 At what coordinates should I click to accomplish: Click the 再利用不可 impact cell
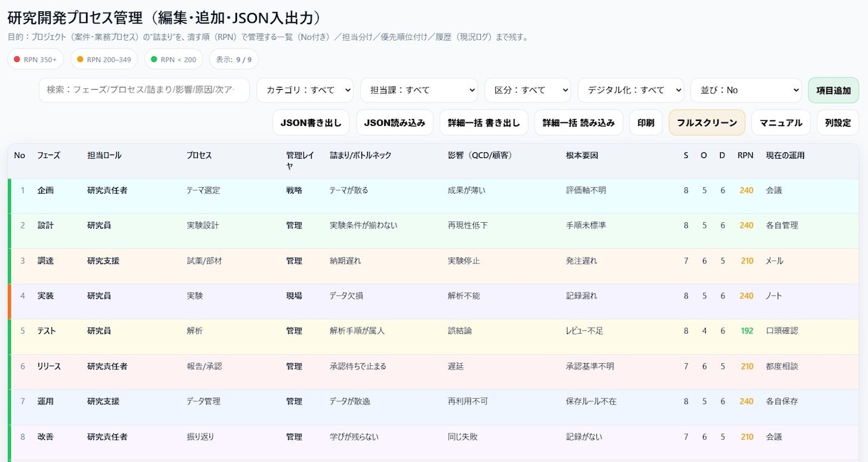pos(467,401)
